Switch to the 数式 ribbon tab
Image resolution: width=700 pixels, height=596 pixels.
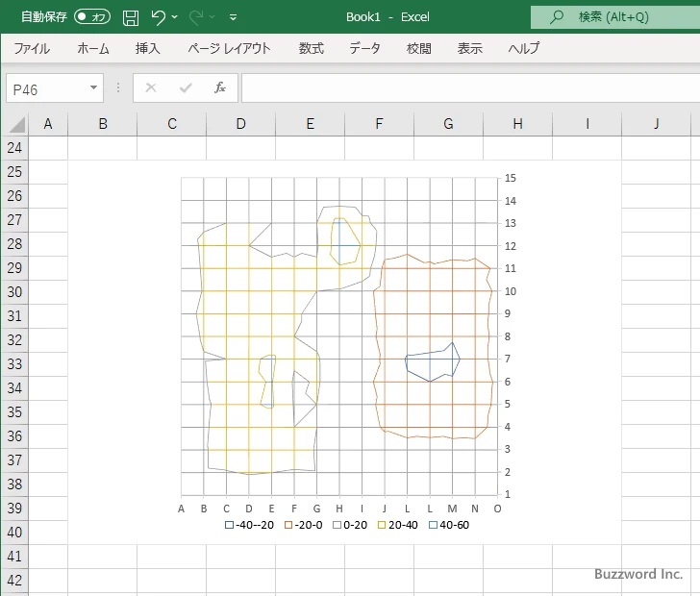pos(312,48)
